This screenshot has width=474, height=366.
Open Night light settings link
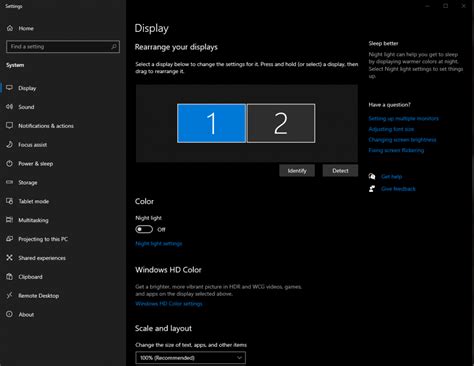coord(159,244)
